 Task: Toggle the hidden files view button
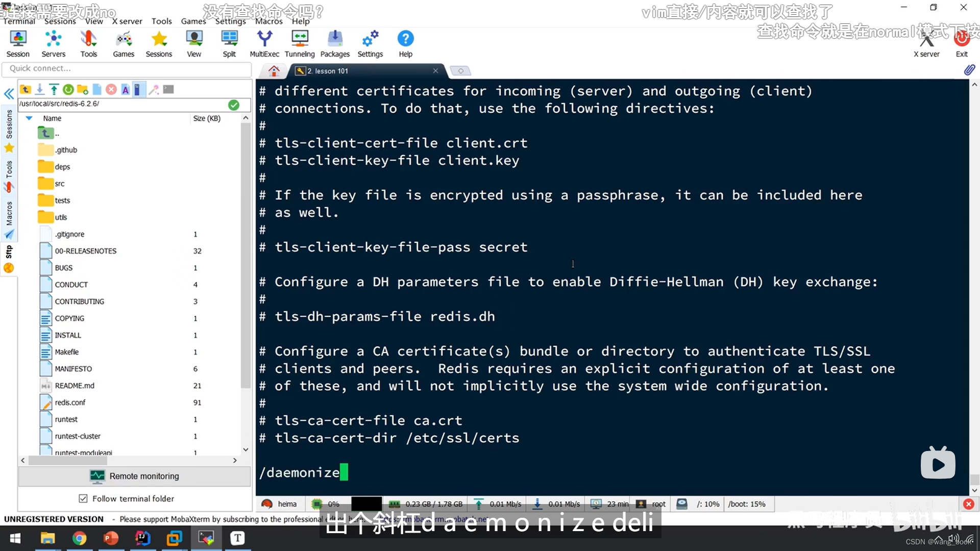click(x=138, y=90)
